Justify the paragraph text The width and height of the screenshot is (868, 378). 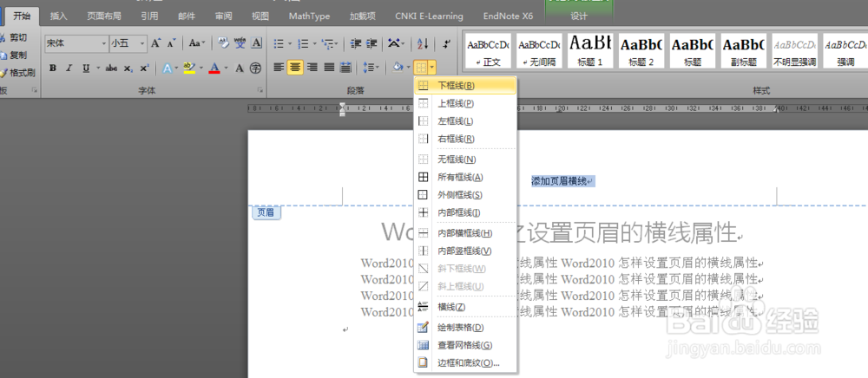click(x=329, y=68)
